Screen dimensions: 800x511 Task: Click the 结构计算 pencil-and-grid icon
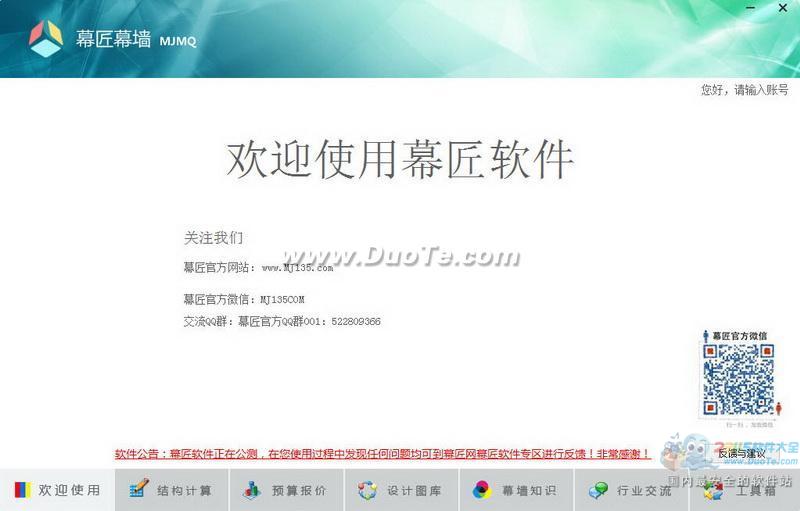[138, 489]
